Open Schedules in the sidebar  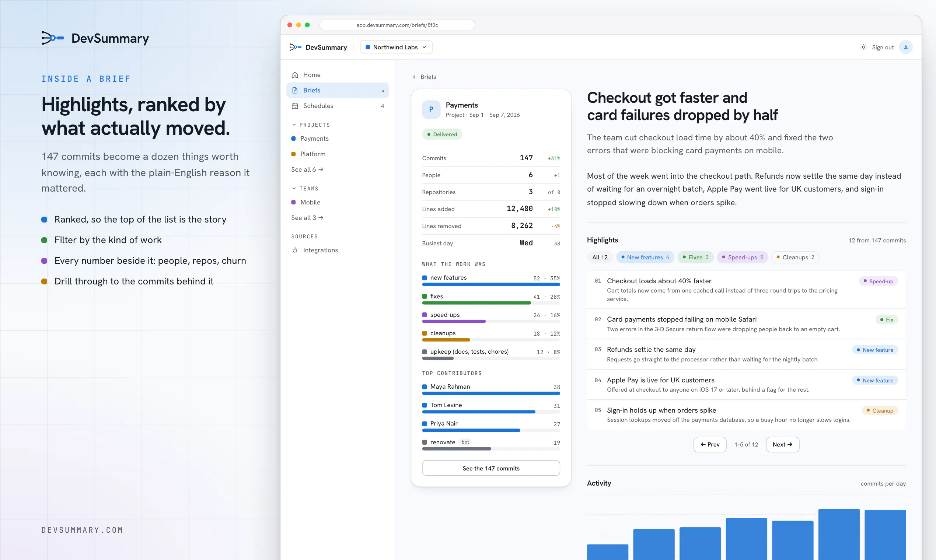(338, 106)
